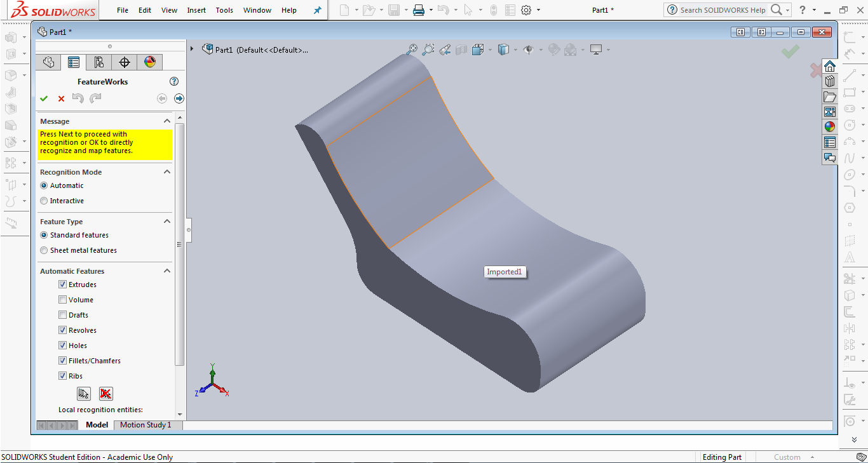868x463 pixels.
Task: Open File Explorer task pane tab
Action: pos(830,97)
